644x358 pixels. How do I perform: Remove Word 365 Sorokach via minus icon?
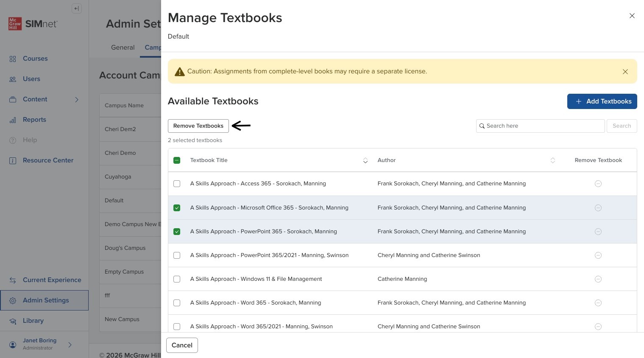pyautogui.click(x=598, y=303)
